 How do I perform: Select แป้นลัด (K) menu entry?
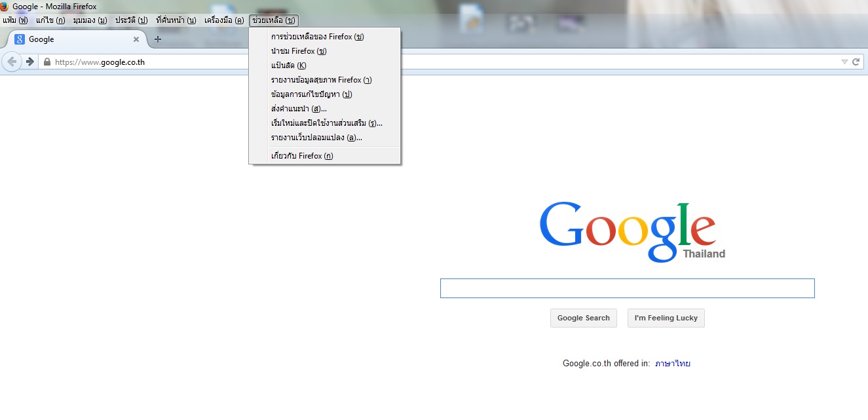(x=325, y=66)
